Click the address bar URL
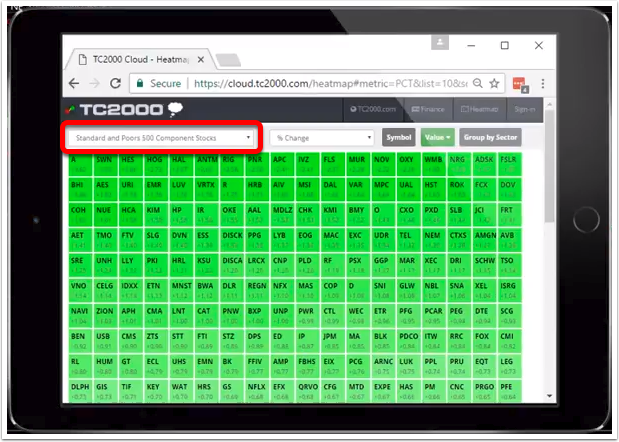 tap(331, 83)
